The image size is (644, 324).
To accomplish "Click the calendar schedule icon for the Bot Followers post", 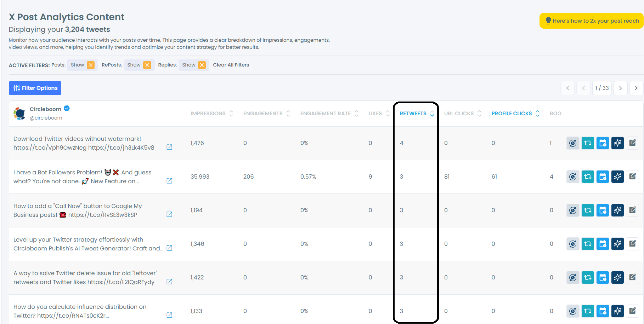I will point(603,177).
